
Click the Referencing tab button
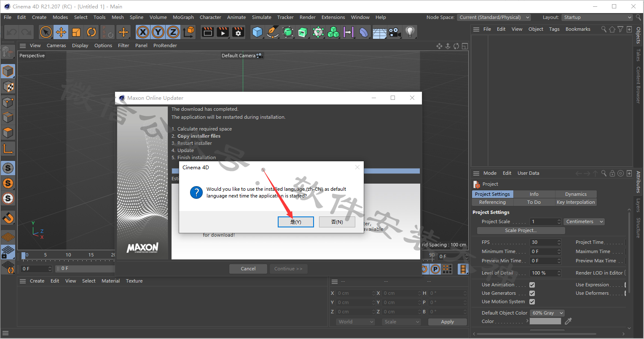pyautogui.click(x=492, y=202)
